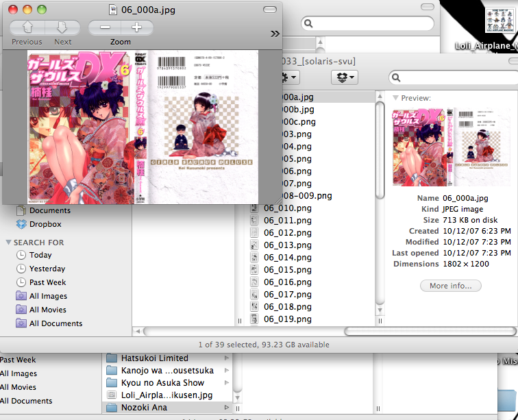This screenshot has height=420, width=518.
Task: Select the 03.png file row
Action: 328,134
